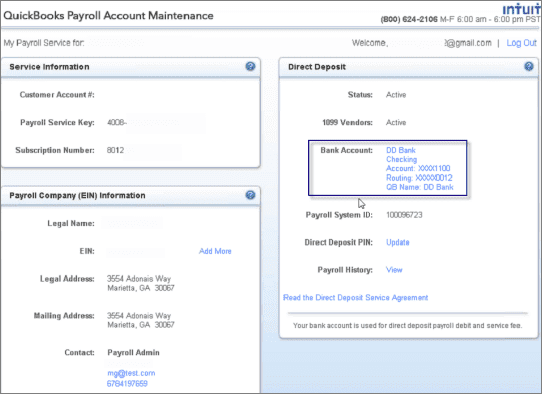The width and height of the screenshot is (542, 394).
Task: Click the 1099 Vendors Active value
Action: point(396,122)
